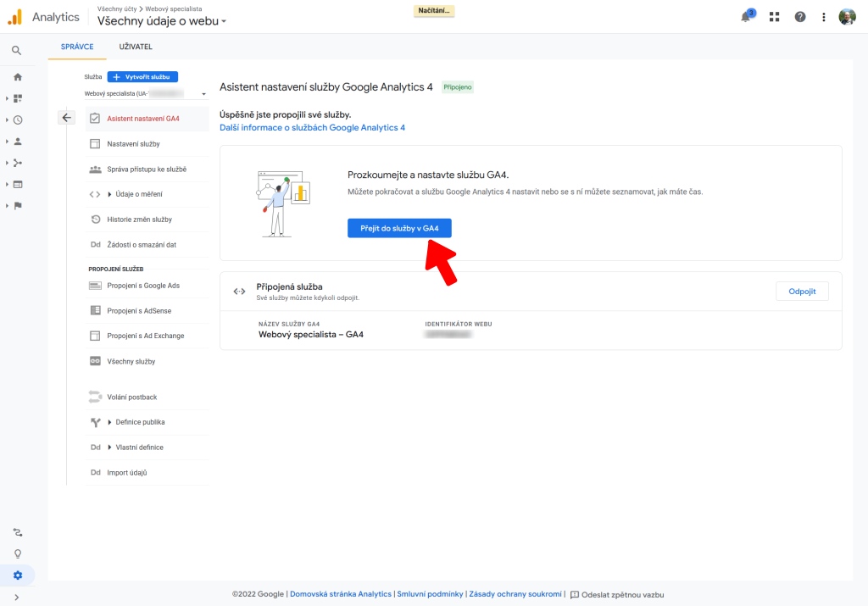Open the Google apps grid

774,16
